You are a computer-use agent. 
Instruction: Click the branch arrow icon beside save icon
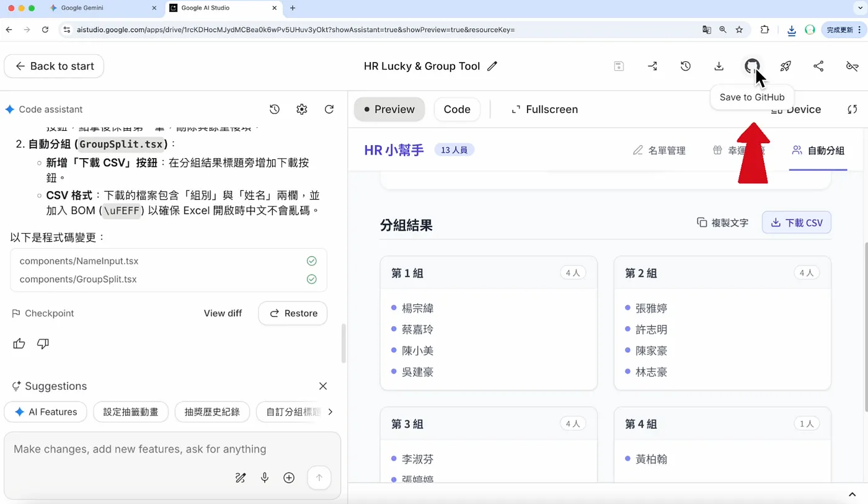(x=652, y=66)
